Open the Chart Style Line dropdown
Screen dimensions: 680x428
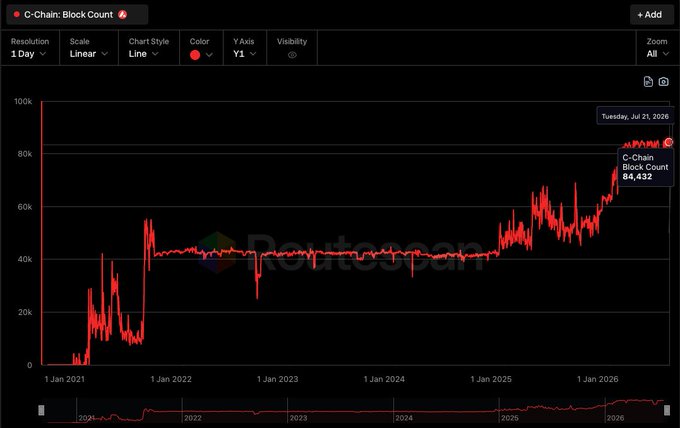[144, 54]
